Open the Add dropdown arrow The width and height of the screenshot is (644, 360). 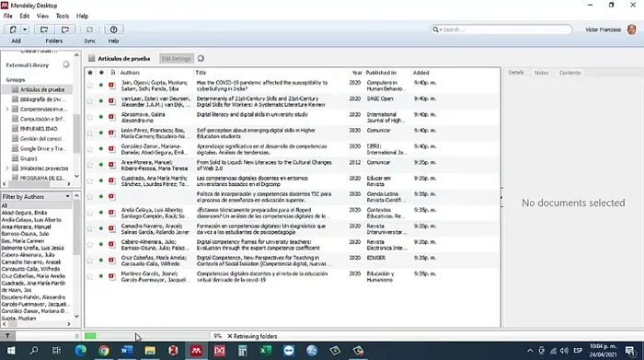25,29
